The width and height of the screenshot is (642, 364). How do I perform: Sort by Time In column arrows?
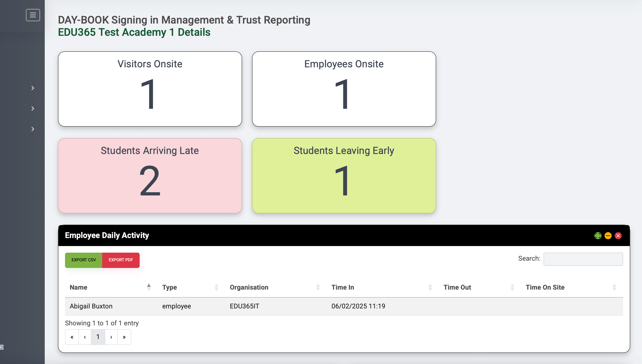430,287
